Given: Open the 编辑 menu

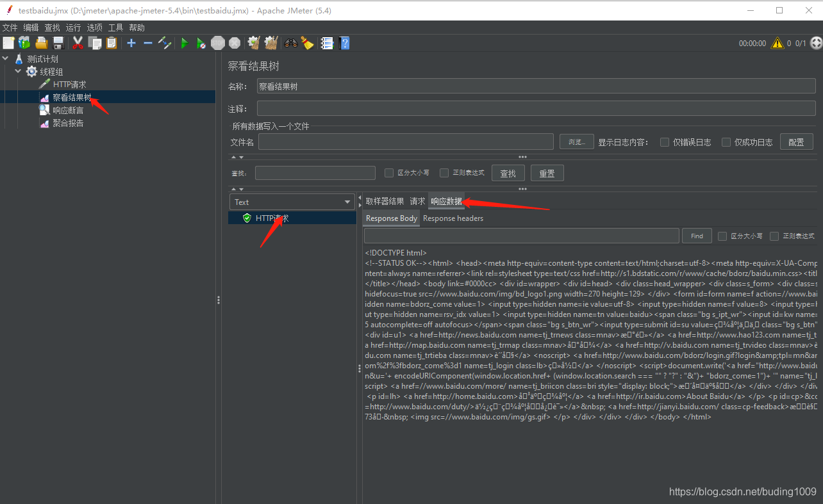Looking at the screenshot, I should (x=31, y=28).
